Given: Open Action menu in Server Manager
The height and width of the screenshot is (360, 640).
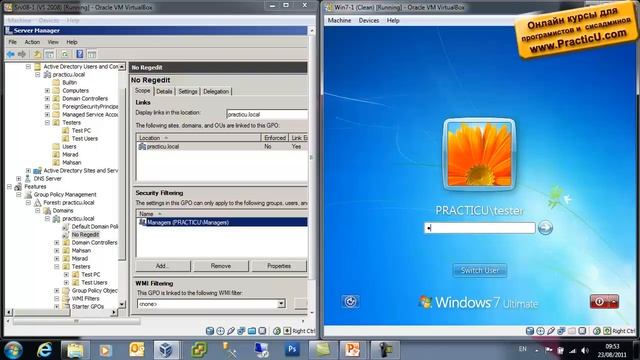Looking at the screenshot, I should pos(32,42).
